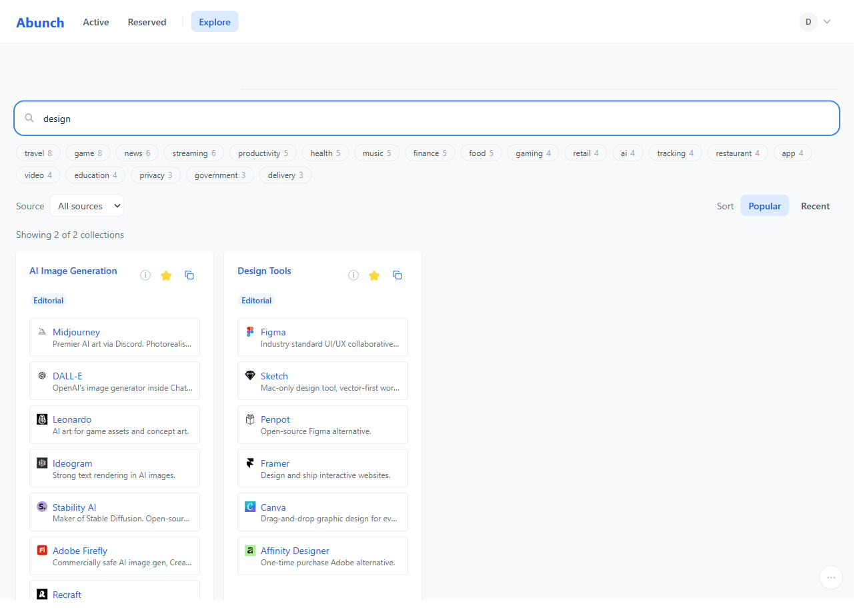
Task: Filter by the gaming tag
Action: point(534,153)
